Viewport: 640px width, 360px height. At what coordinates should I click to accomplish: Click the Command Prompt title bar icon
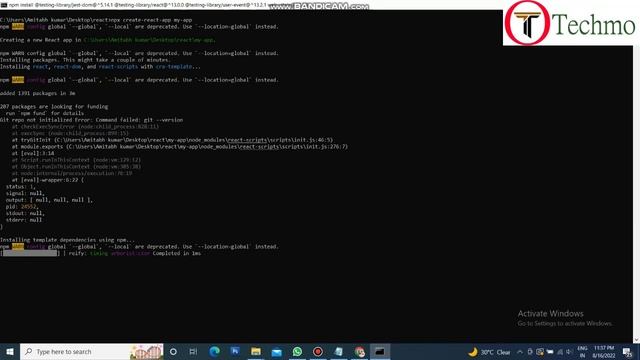point(4,5)
